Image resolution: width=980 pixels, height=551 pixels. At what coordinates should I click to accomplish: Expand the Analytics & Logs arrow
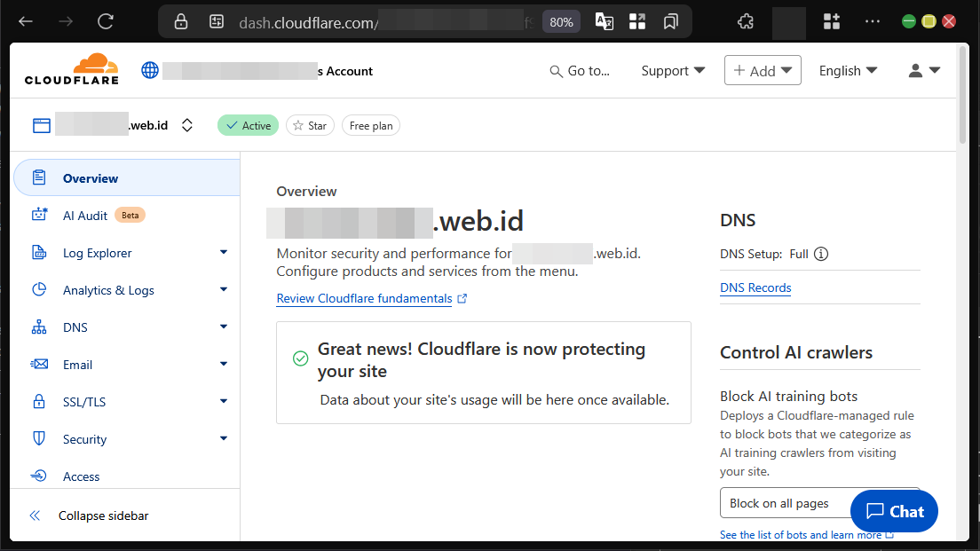(x=223, y=290)
